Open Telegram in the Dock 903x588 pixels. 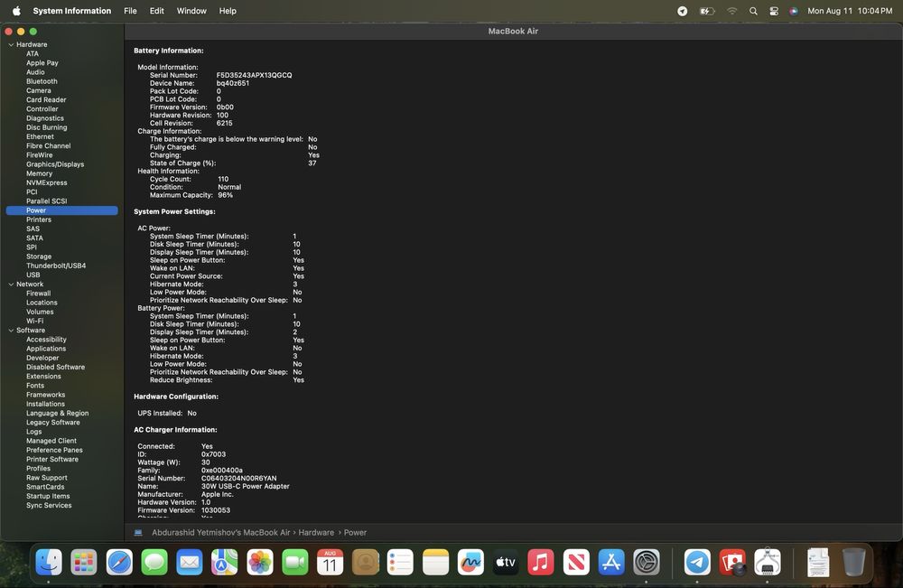[697, 562]
